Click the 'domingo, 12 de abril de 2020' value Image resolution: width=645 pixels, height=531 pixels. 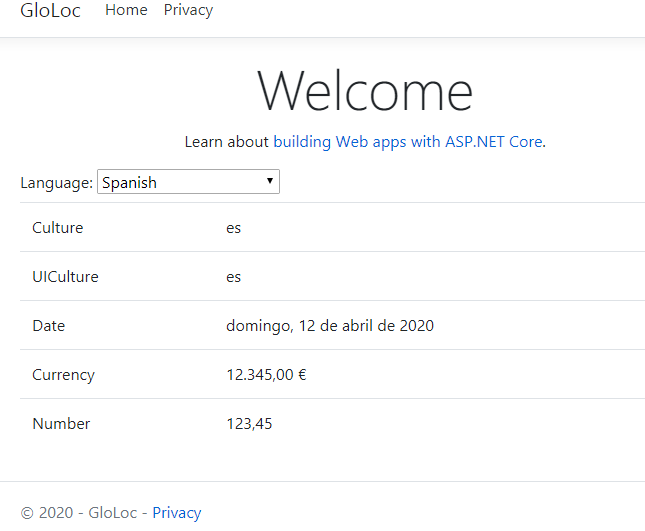[330, 326]
